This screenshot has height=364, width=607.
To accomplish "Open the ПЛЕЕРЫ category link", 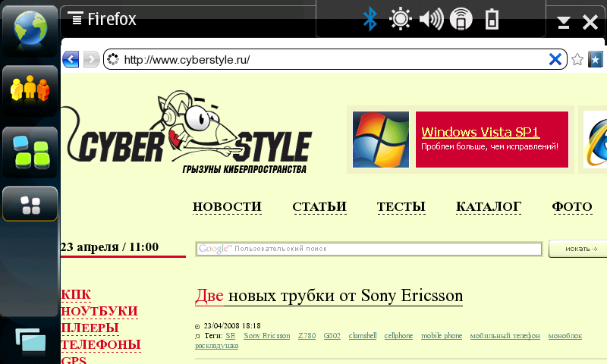I will [90, 328].
